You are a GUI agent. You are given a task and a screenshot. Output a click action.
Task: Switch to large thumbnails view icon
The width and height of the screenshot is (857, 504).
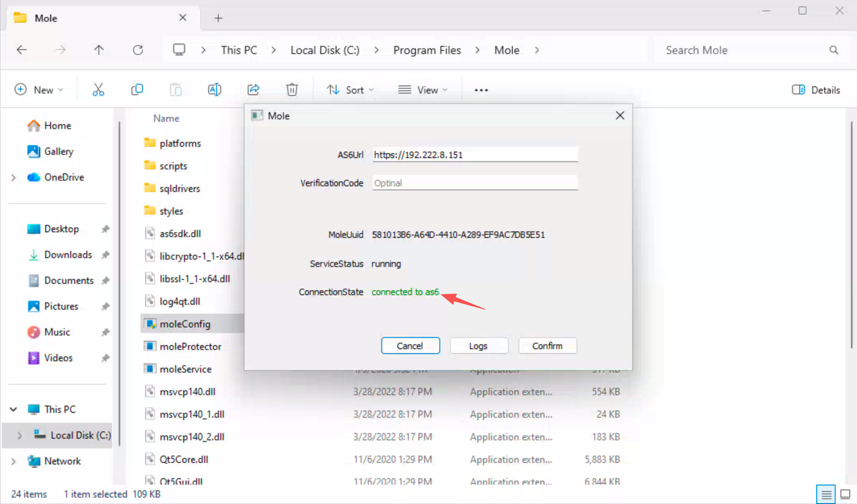pos(845,494)
